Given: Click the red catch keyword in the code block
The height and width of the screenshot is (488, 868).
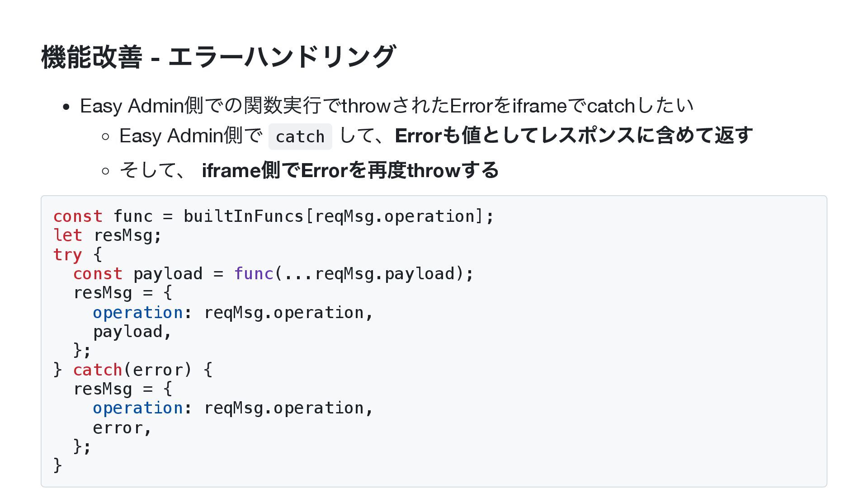Looking at the screenshot, I should click(98, 370).
